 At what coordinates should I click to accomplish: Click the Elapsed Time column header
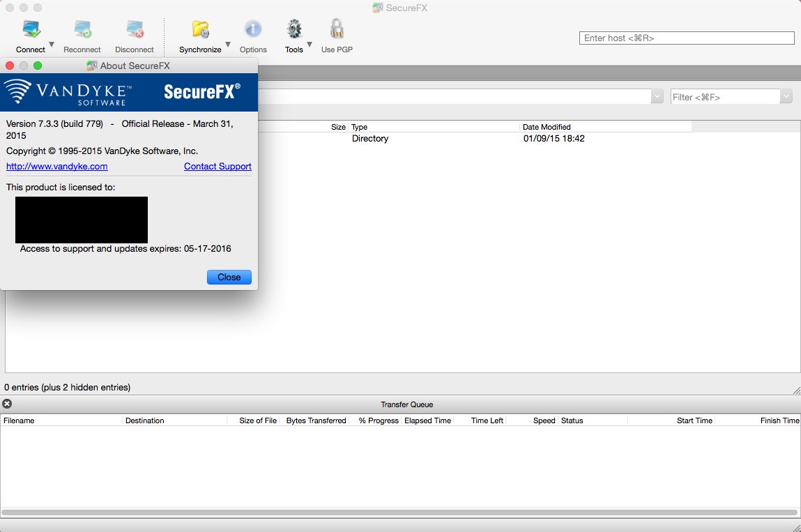(427, 420)
